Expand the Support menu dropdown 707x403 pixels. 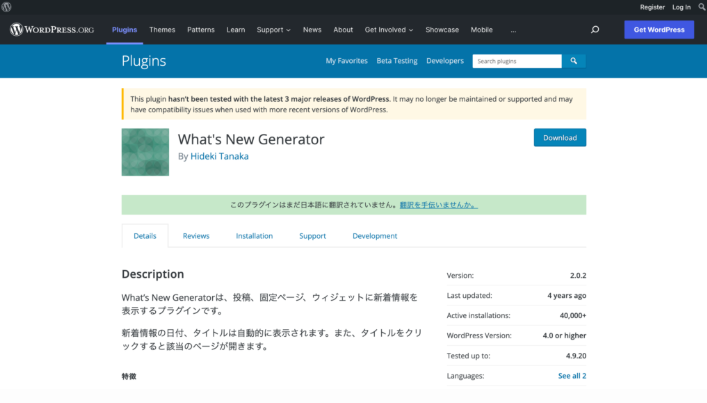click(x=273, y=30)
